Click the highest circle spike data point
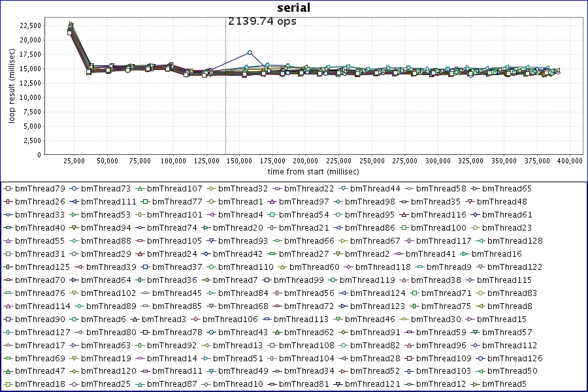Viewport: 588px width, 392px height. (x=250, y=52)
